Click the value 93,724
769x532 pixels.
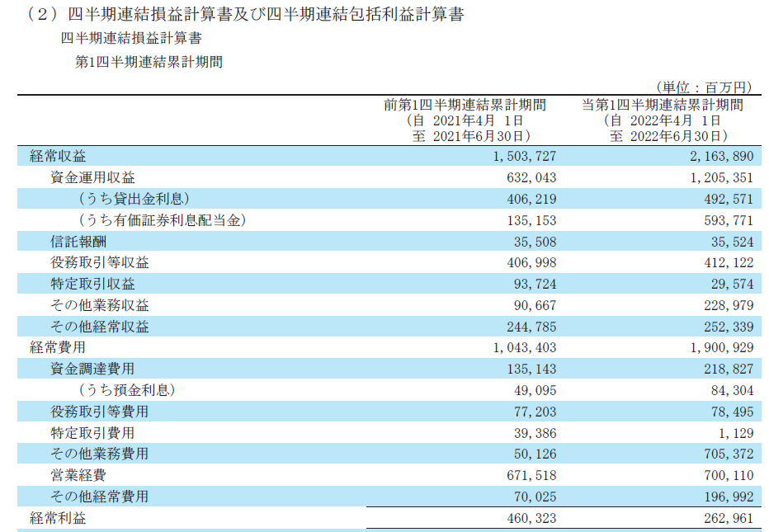click(x=535, y=285)
